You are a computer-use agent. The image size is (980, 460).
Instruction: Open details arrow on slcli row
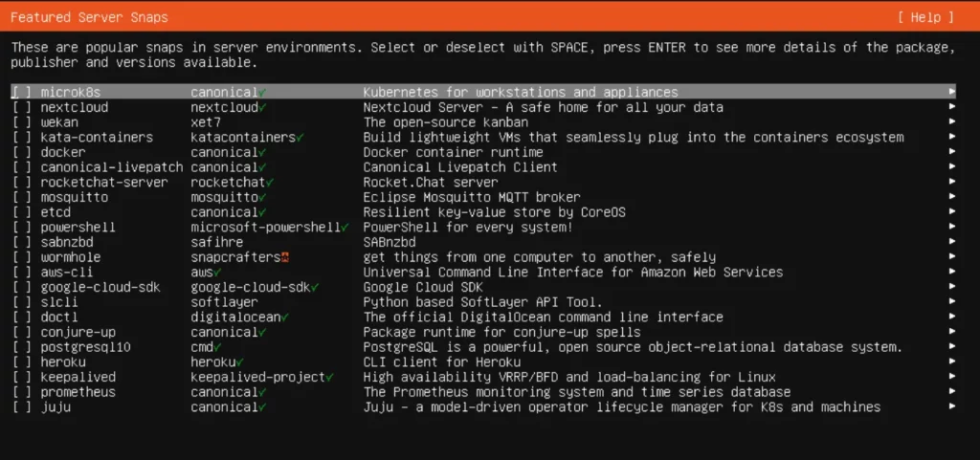pos(952,301)
